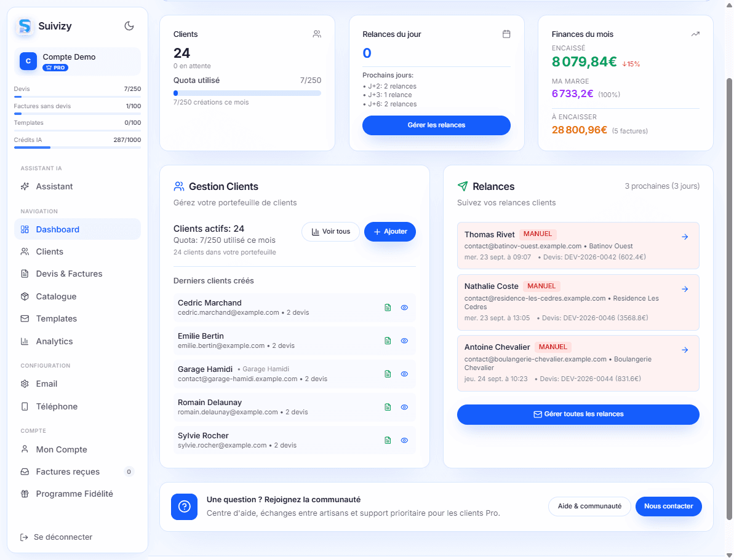Screen dimensions: 734x560
Task: View the Analytics page
Action: point(78,341)
